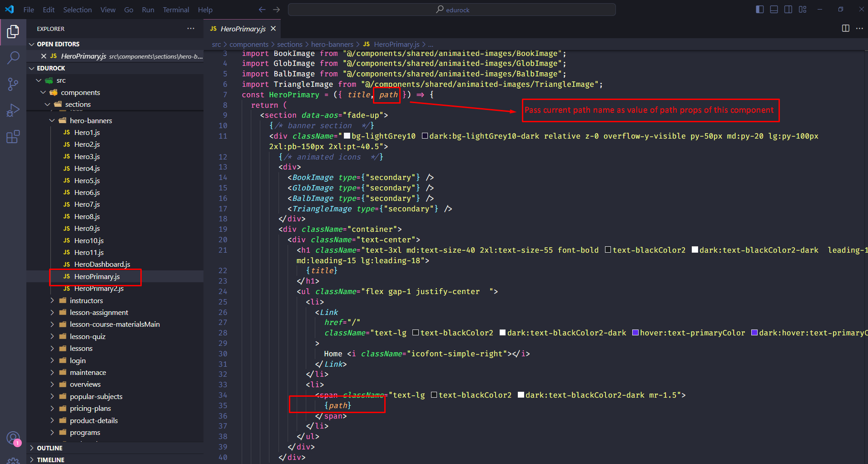This screenshot has height=464, width=868.
Task: Toggle bottom panel layout icon
Action: tap(774, 10)
